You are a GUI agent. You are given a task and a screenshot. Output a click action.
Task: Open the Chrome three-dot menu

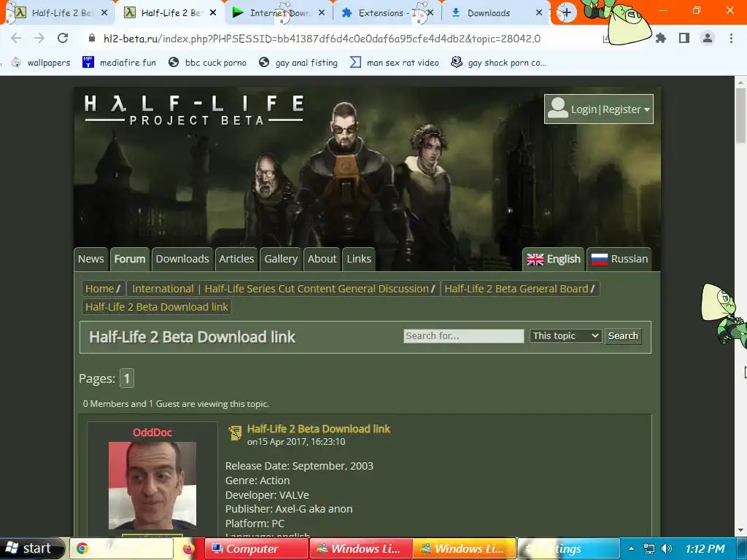pyautogui.click(x=731, y=38)
